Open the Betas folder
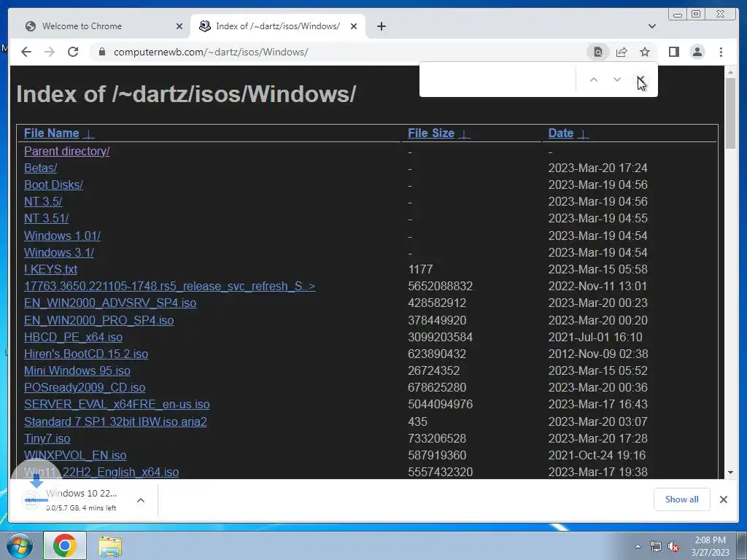The width and height of the screenshot is (747, 560). coord(41,168)
